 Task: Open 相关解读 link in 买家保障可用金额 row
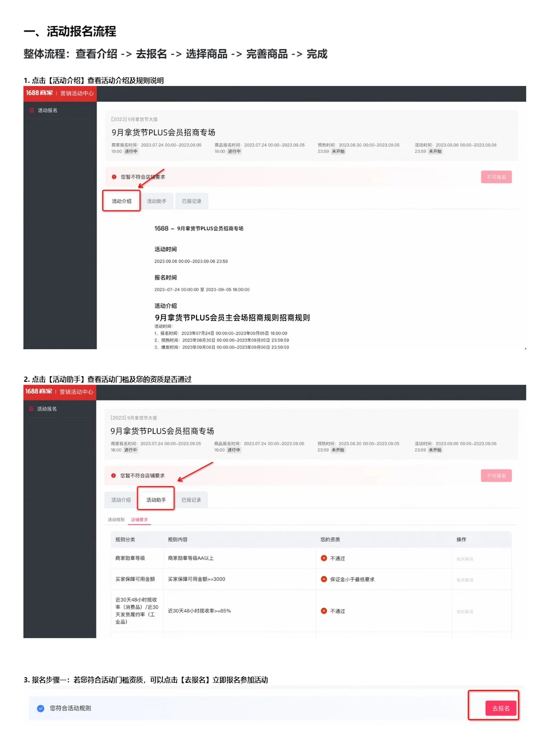465,580
